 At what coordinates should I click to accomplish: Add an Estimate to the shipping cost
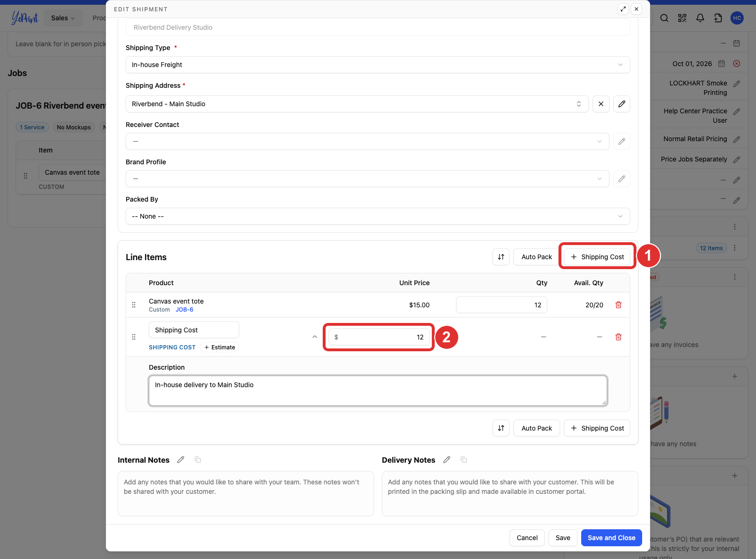[x=220, y=347]
